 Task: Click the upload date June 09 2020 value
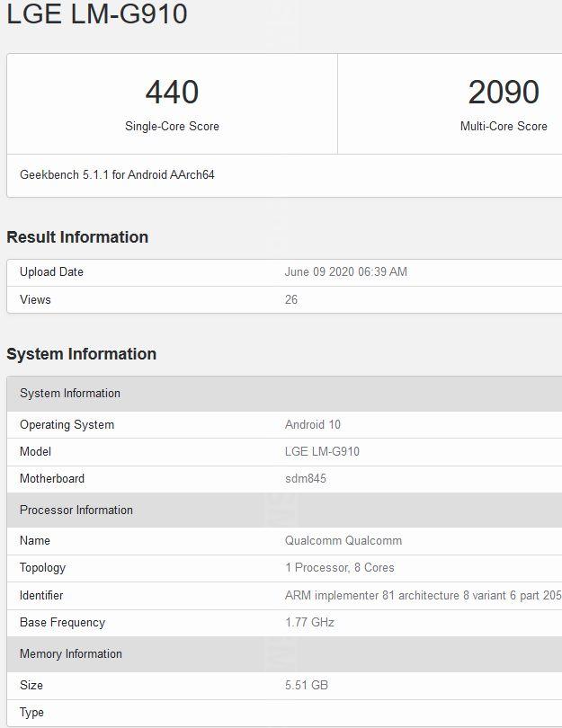coord(346,272)
